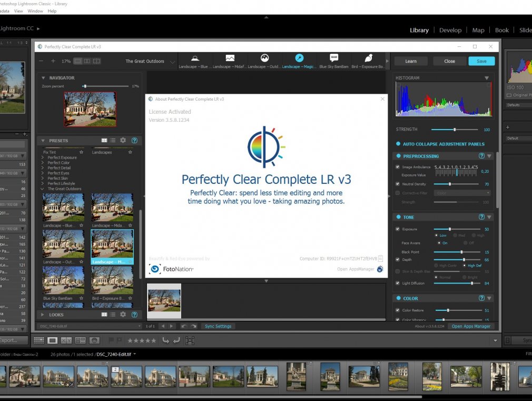532x401 pixels.
Task: Open the Lightroom Map module
Action: click(x=478, y=30)
